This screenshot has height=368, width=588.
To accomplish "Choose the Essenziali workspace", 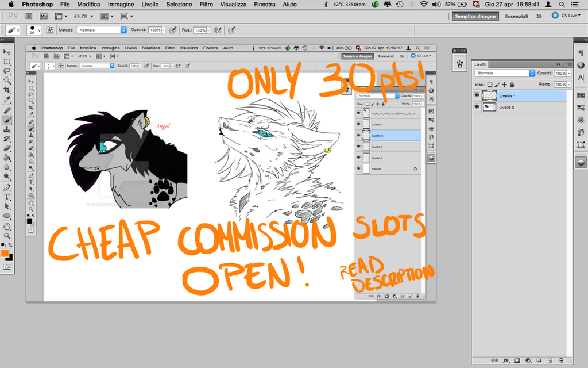I will [x=516, y=16].
